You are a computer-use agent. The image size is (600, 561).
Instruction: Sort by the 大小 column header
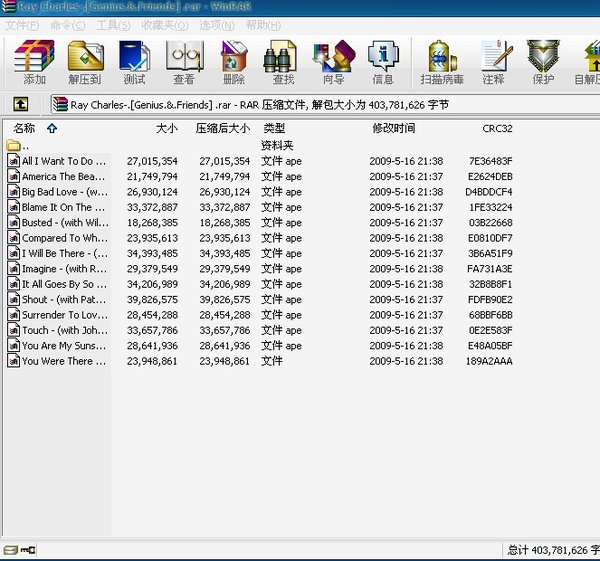pos(167,128)
